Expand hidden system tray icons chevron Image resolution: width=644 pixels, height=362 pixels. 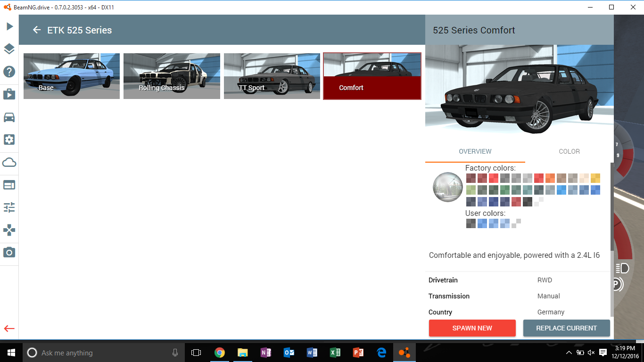(569, 353)
